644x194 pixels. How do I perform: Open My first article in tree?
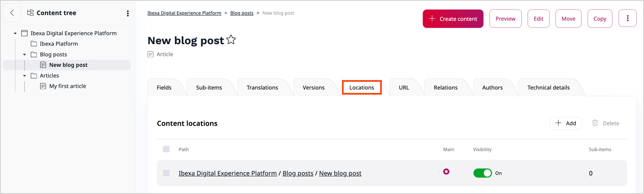tap(67, 86)
